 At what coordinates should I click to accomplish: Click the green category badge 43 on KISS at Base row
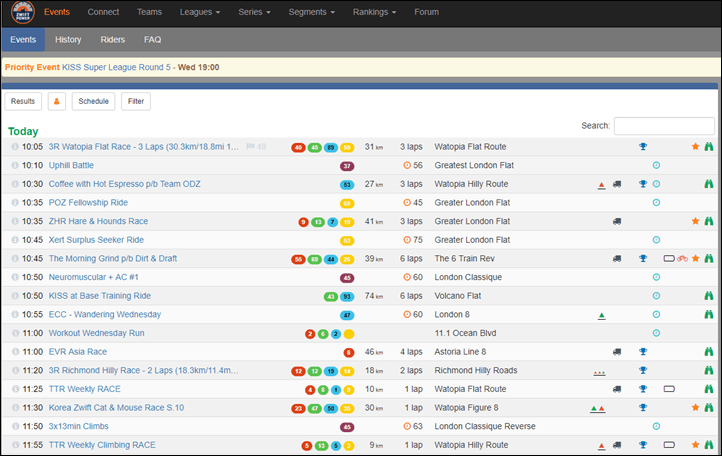coord(331,297)
